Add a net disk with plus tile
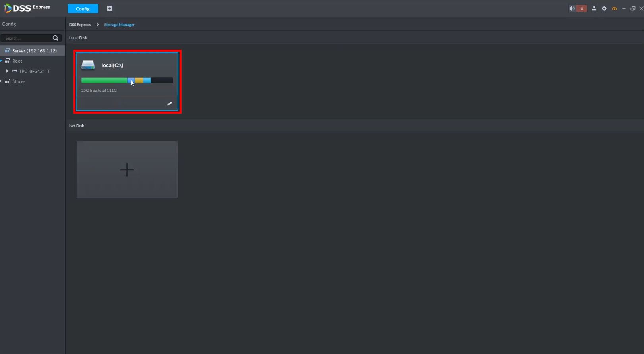The width and height of the screenshot is (644, 354). pos(127,170)
